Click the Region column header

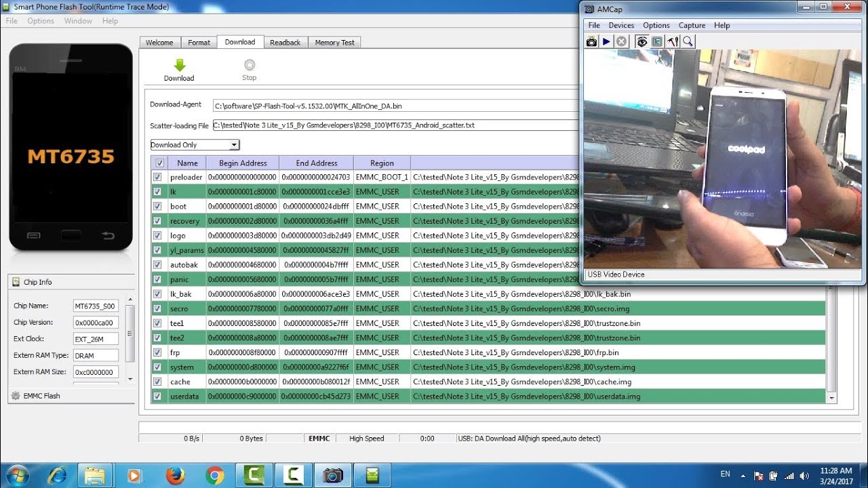(x=382, y=163)
